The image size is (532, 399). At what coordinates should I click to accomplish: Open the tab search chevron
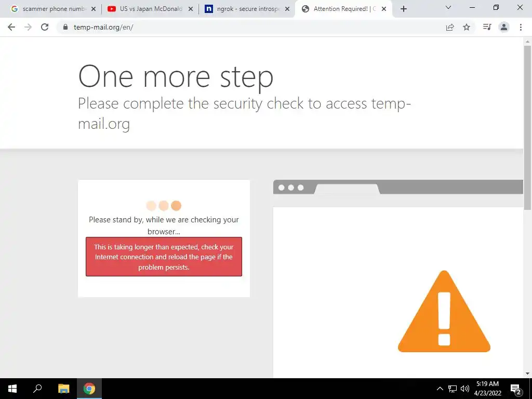tap(448, 7)
